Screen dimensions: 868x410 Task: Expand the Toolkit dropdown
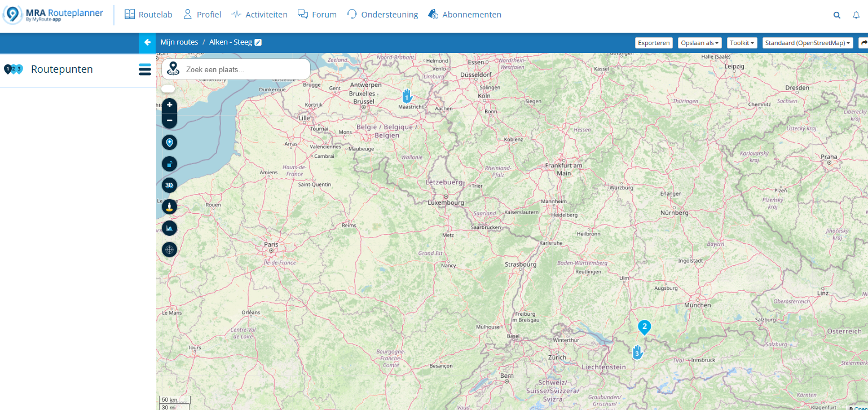[742, 43]
